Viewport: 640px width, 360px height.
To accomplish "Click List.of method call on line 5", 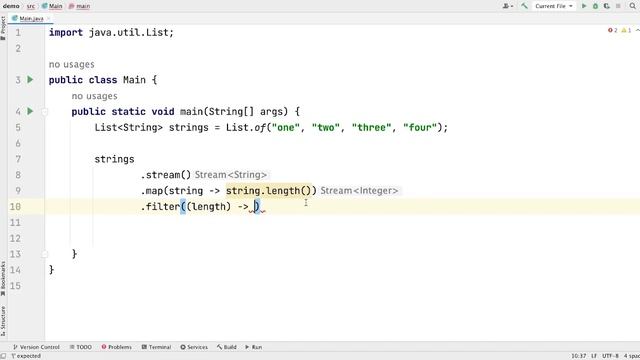I will 246,127.
